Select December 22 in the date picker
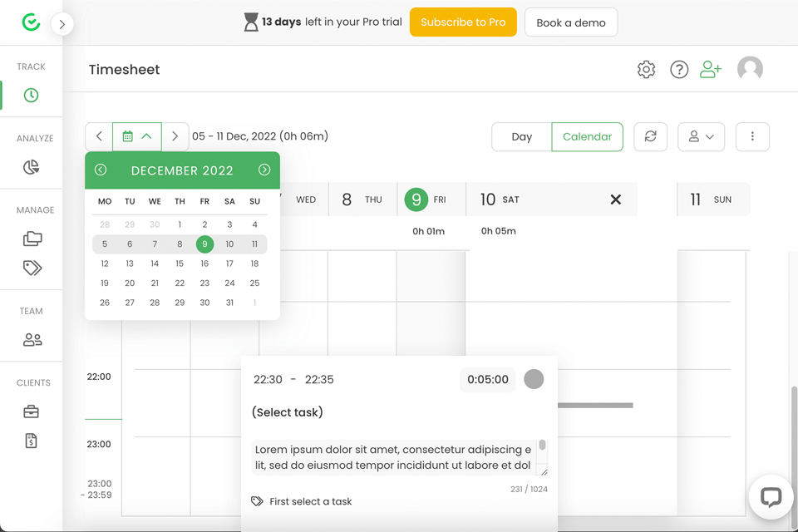 pyautogui.click(x=180, y=283)
